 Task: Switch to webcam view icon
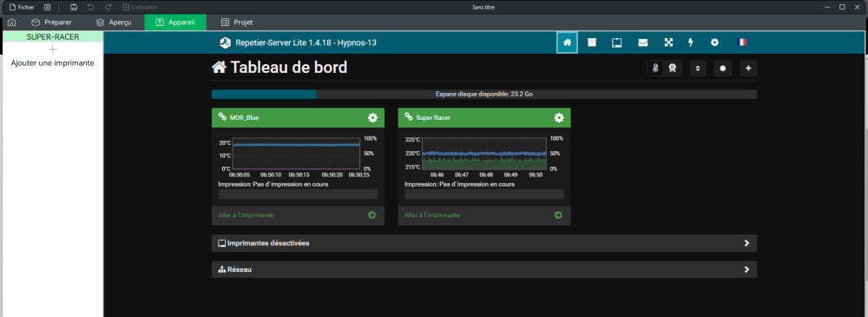[673, 68]
